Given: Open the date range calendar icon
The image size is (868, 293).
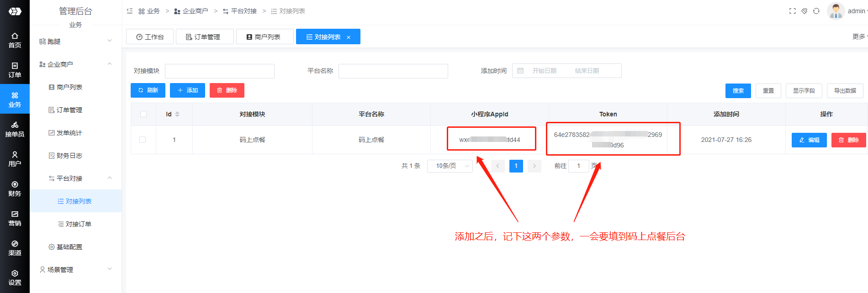Looking at the screenshot, I should coord(520,71).
